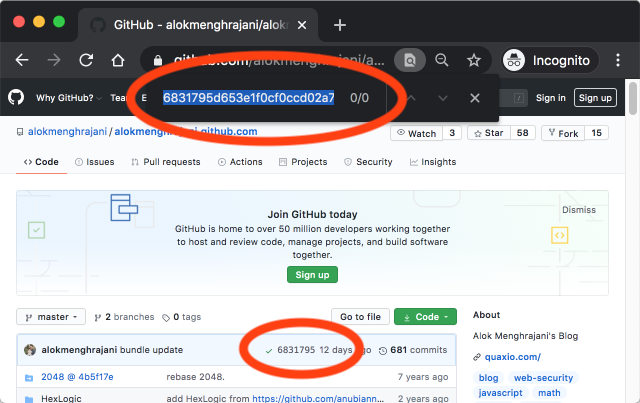Dismiss the Join GitHub today banner
This screenshot has width=640, height=403.
(x=579, y=210)
